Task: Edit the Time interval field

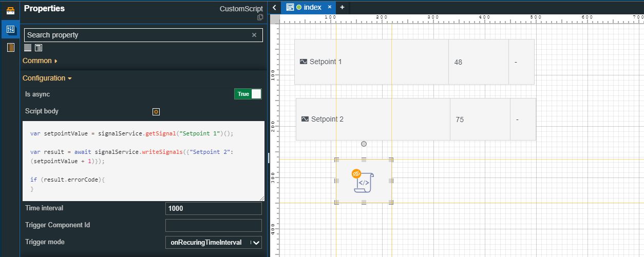Action: coord(214,208)
